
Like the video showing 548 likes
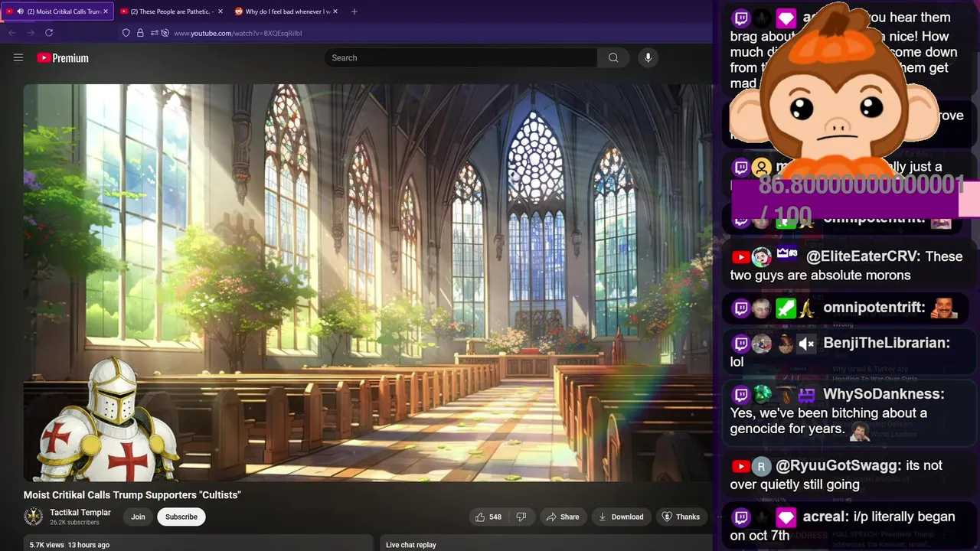click(x=488, y=517)
